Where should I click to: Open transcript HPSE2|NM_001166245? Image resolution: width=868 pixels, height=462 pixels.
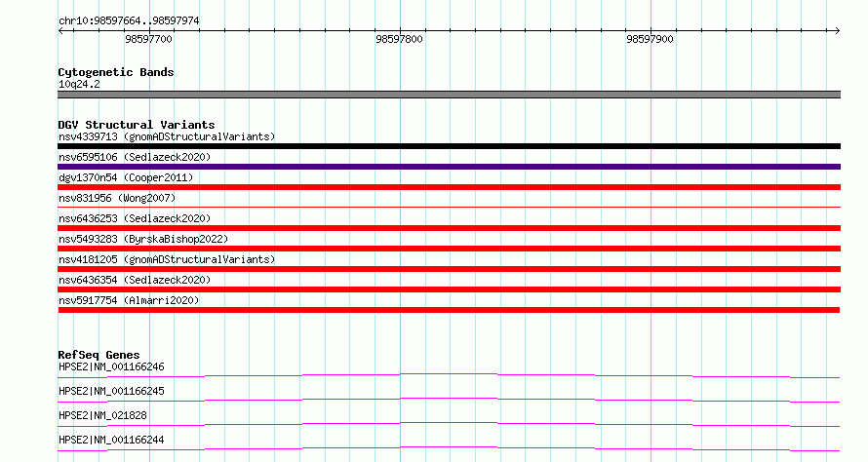pos(111,391)
